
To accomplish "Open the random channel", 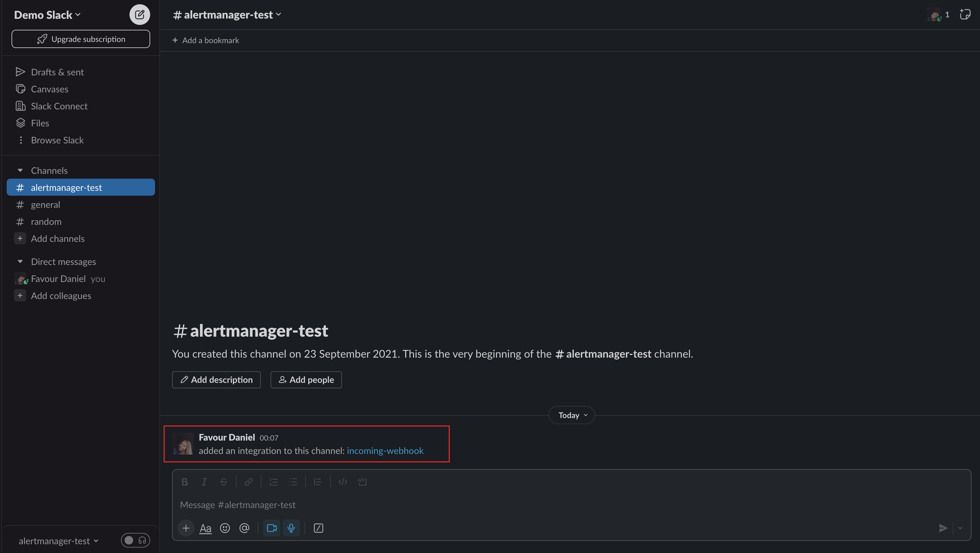I will tap(81, 222).
